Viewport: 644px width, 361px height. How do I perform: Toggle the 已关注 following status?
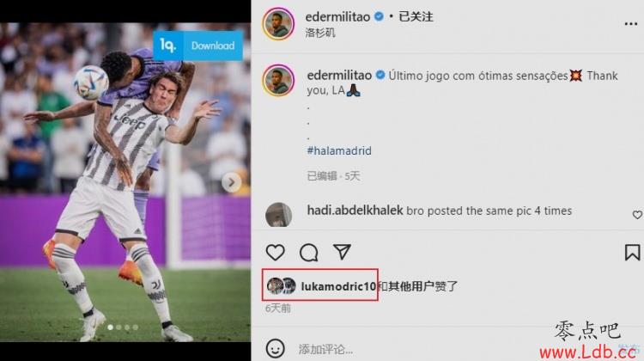(416, 17)
